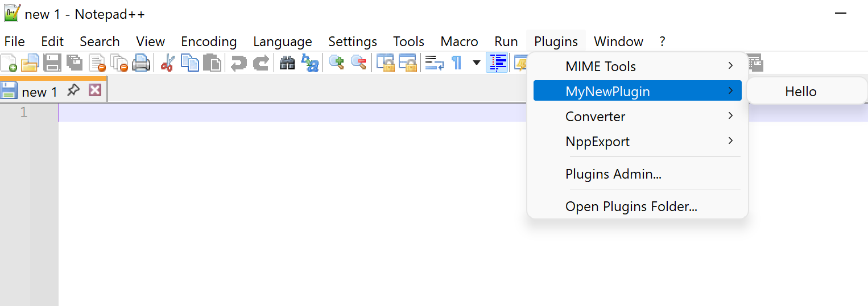This screenshot has height=306, width=868.
Task: Select the new 1 document tab
Action: pos(53,90)
